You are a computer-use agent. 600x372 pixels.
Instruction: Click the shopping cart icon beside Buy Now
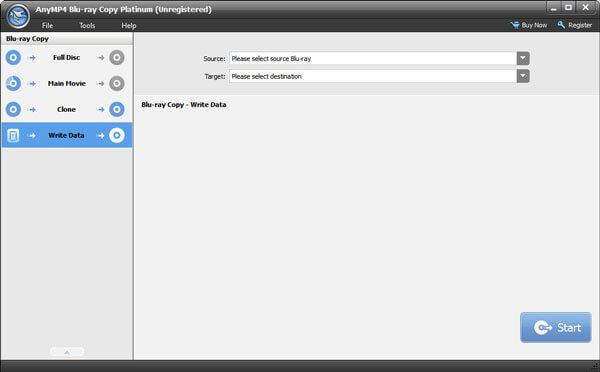click(515, 25)
